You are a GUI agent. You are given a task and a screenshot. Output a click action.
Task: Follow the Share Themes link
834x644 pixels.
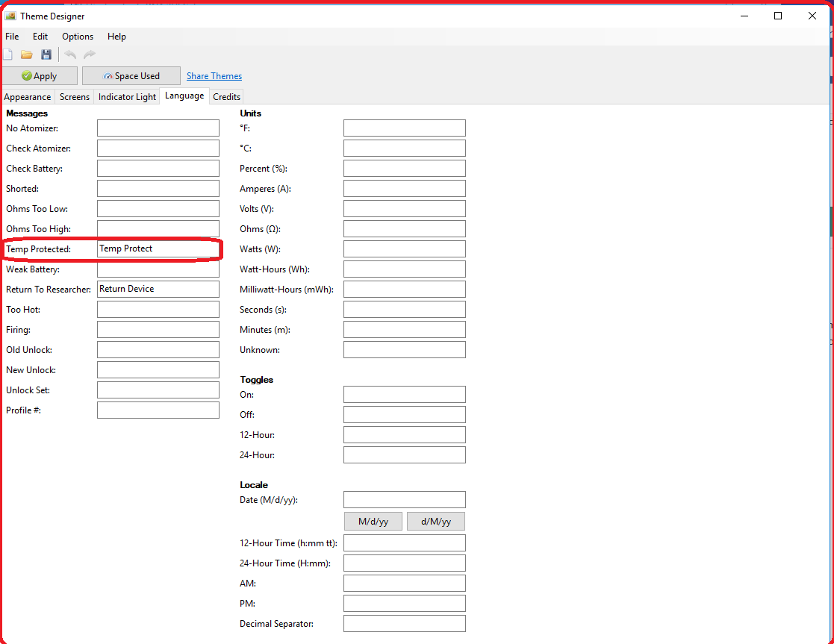coord(214,76)
